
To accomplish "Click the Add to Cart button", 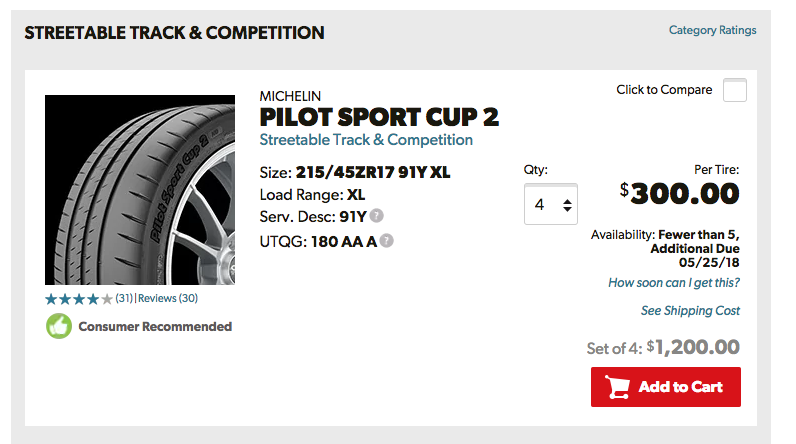I will pos(665,387).
